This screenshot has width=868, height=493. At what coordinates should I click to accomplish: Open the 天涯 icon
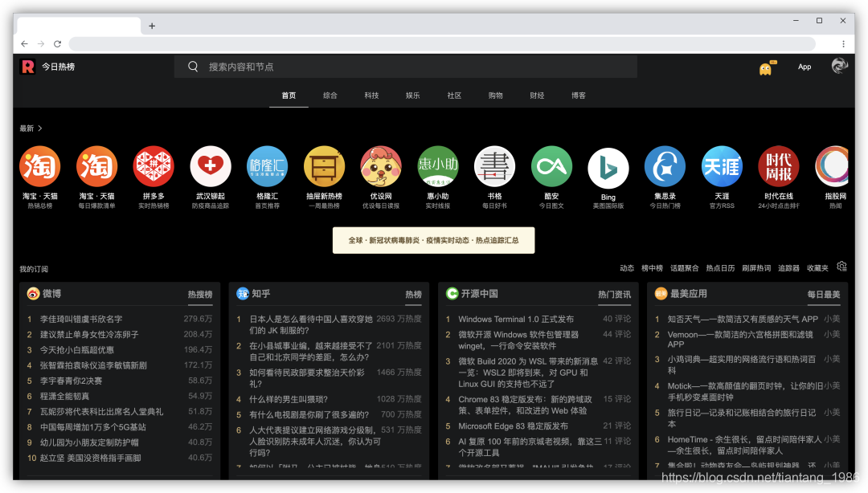tap(722, 166)
